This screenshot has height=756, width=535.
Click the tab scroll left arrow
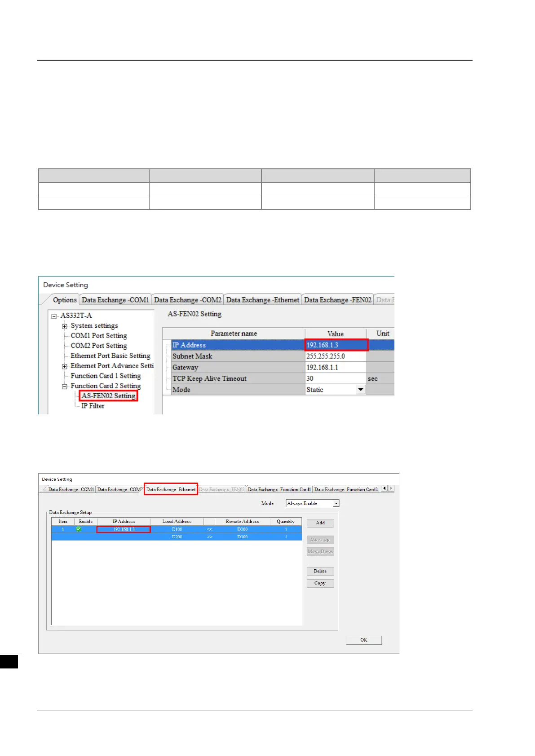[384, 488]
